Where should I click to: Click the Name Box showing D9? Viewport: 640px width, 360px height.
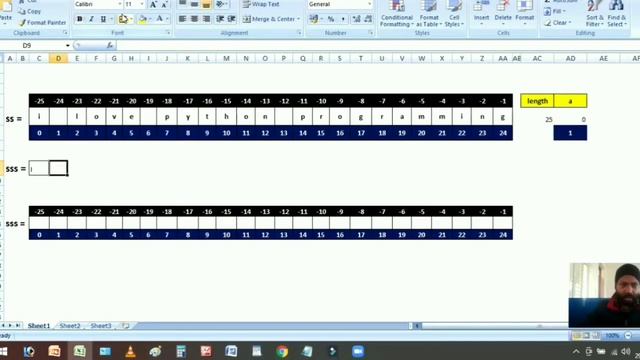[33, 45]
